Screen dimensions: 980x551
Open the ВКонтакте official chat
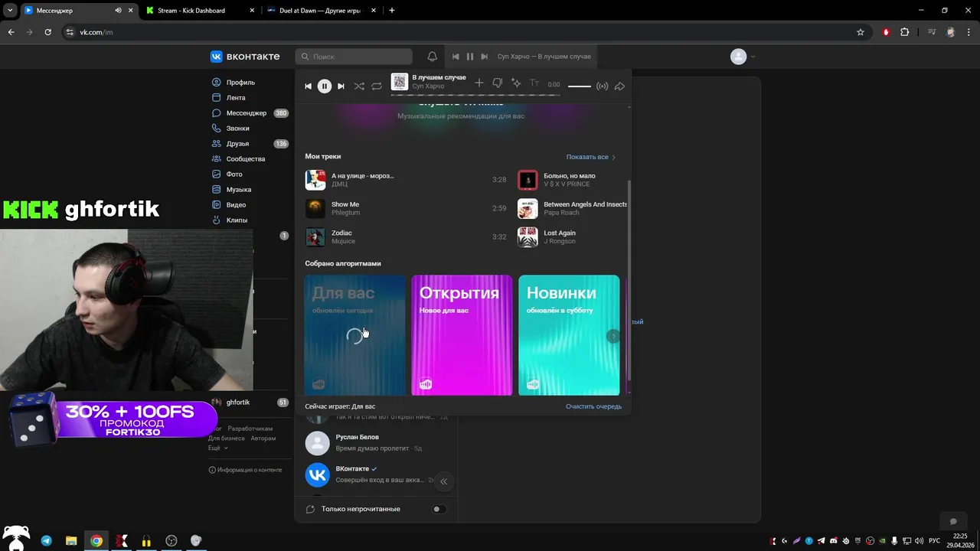pyautogui.click(x=377, y=474)
